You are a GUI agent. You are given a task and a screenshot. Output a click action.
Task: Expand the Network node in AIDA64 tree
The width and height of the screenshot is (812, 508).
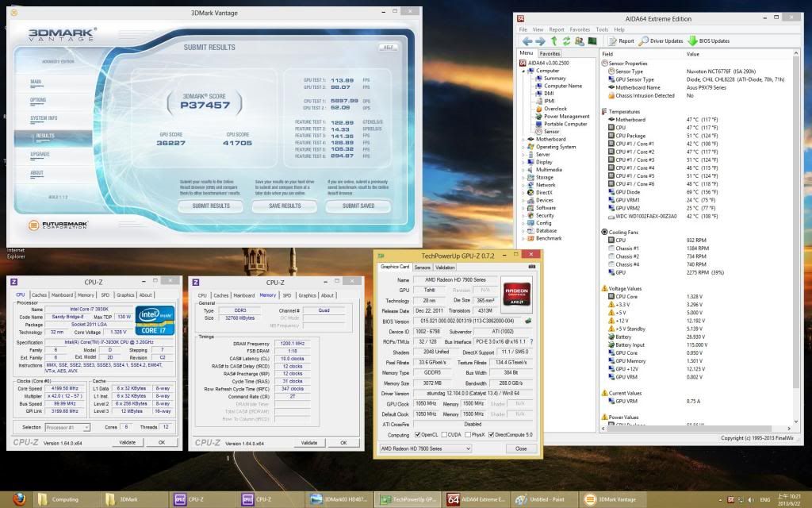pyautogui.click(x=523, y=184)
